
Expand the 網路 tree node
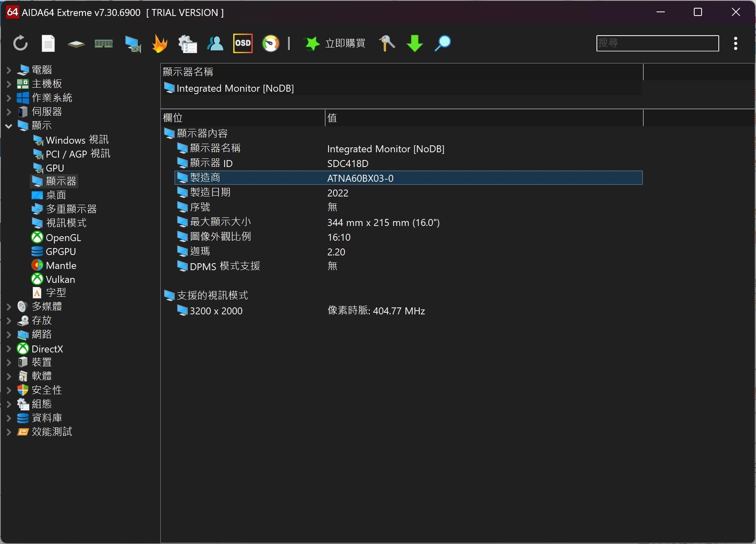click(x=9, y=335)
